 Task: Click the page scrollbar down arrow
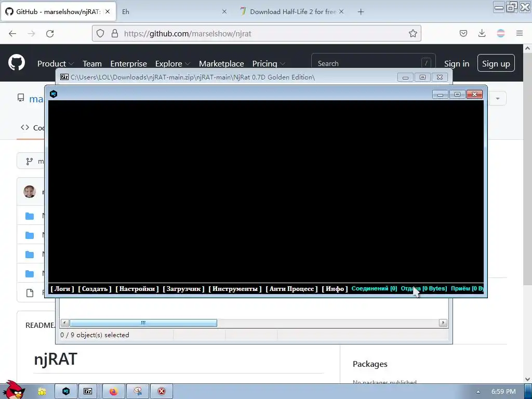click(527, 379)
